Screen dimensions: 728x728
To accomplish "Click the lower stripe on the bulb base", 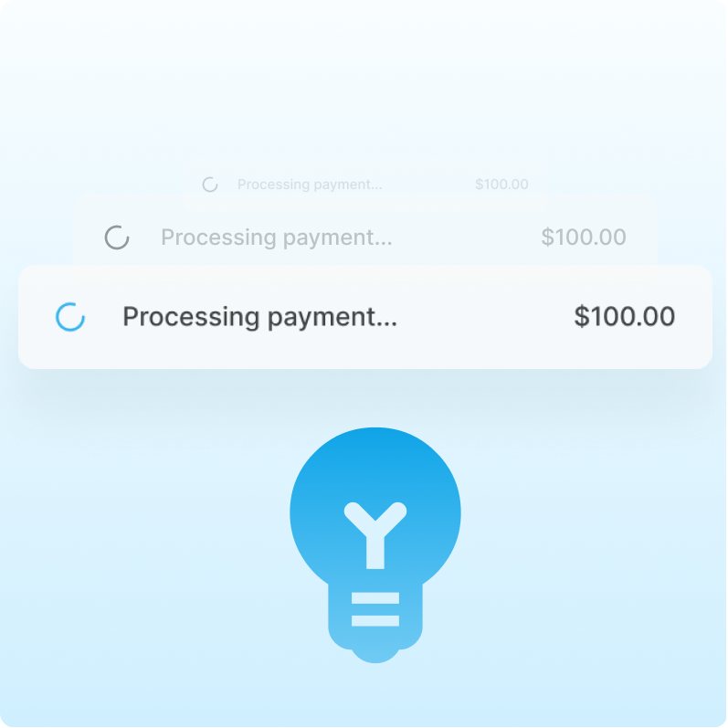I will pos(375,621).
